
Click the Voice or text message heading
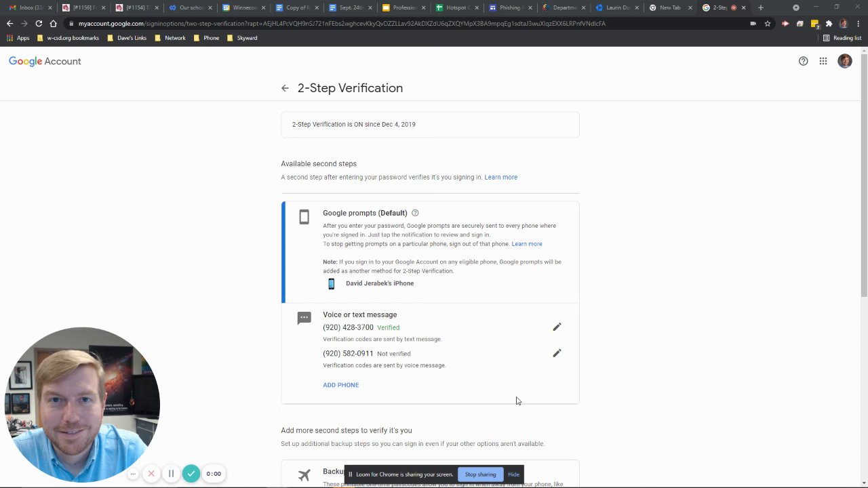point(359,314)
